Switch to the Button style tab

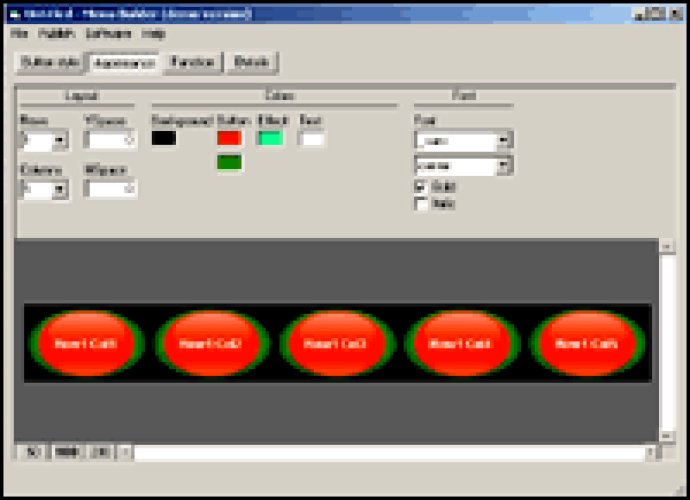coord(50,62)
